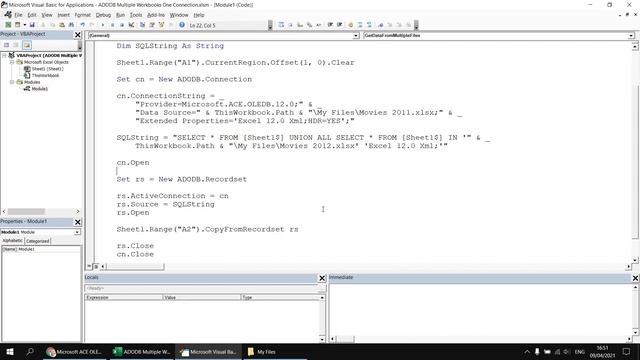Open Microsoft ACE OLE... browser taskbar item
This screenshot has height=360, width=640.
(74, 352)
